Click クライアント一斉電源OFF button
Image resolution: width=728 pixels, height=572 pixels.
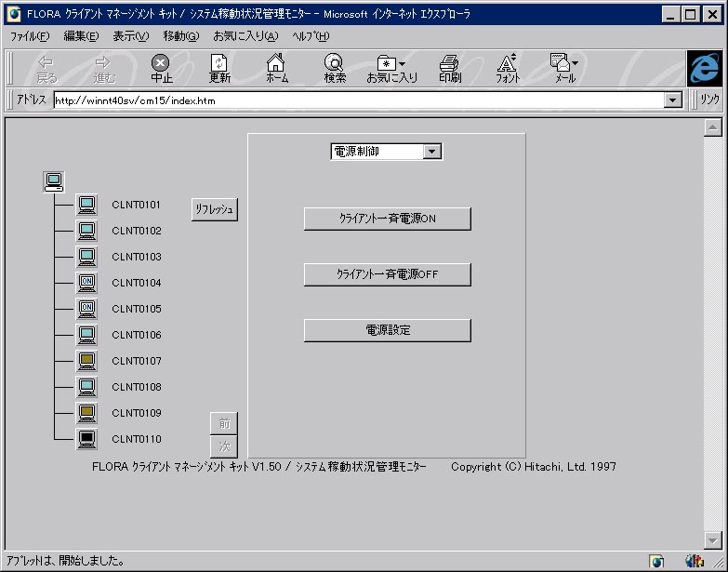click(387, 274)
